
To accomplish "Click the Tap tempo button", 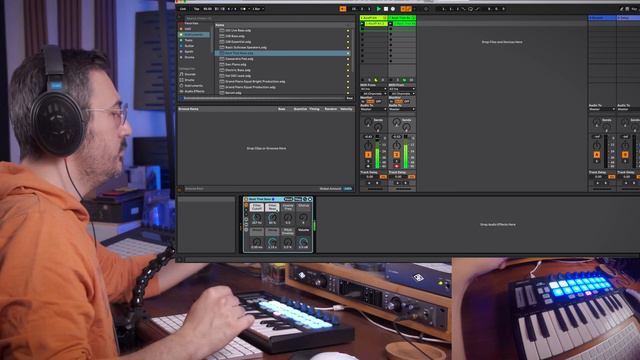I will pyautogui.click(x=197, y=9).
